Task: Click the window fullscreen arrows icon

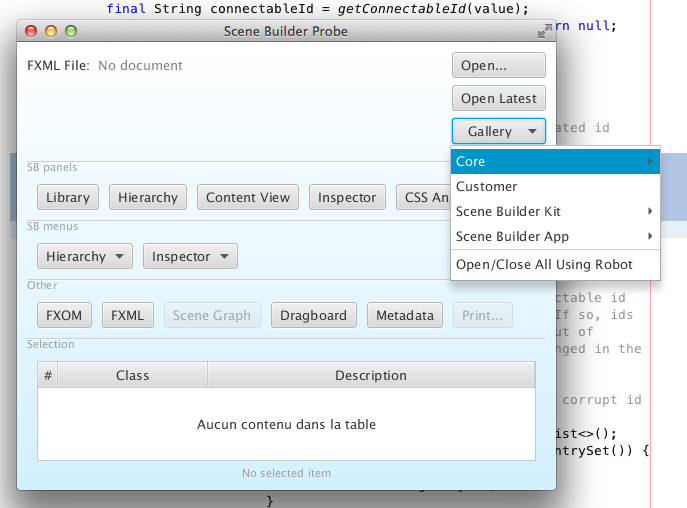Action: 543,32
